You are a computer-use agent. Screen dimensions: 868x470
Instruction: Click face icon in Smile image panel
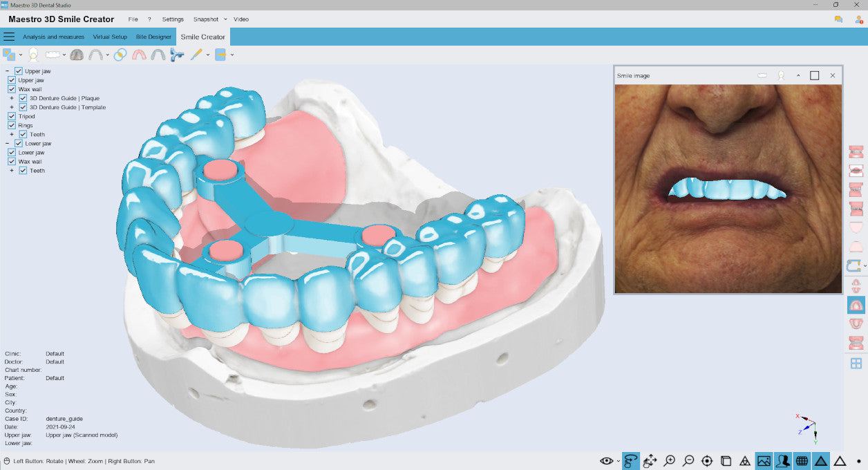point(781,75)
